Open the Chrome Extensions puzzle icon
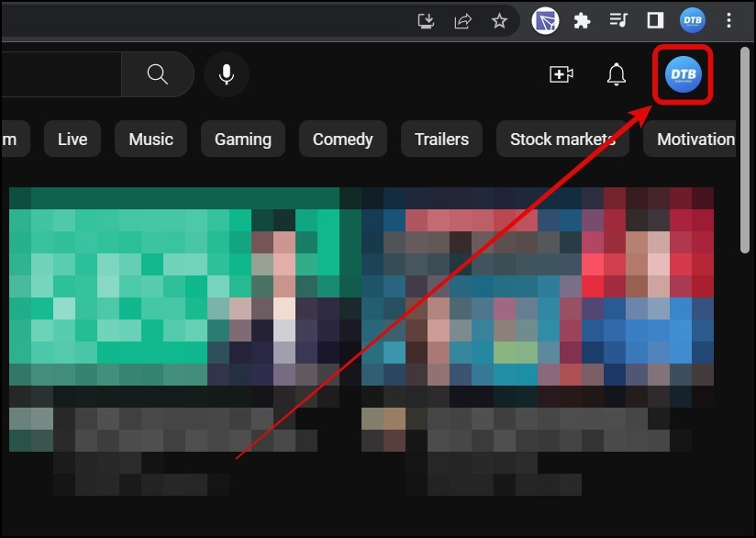 [582, 20]
